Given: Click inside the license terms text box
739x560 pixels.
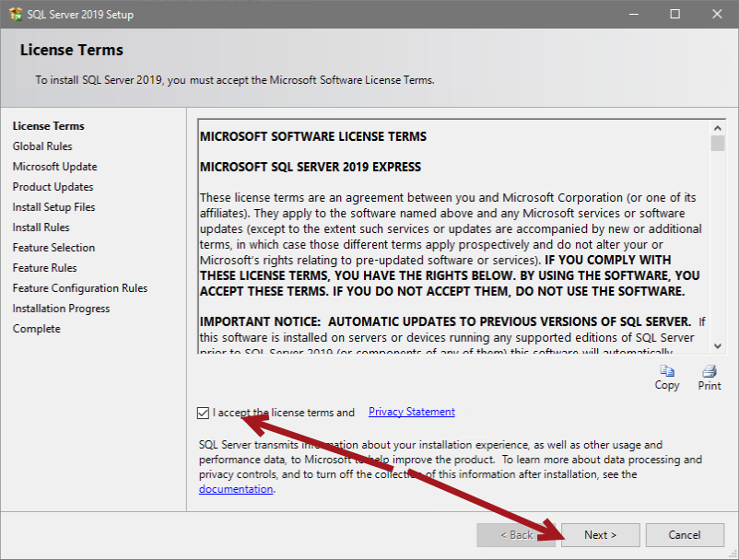Looking at the screenshot, I should pyautogui.click(x=454, y=236).
